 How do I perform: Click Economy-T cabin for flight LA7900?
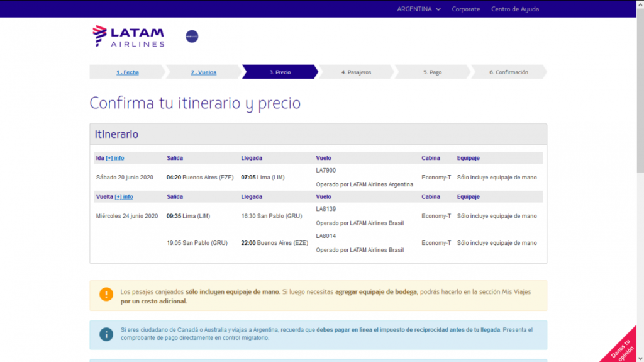(x=436, y=178)
